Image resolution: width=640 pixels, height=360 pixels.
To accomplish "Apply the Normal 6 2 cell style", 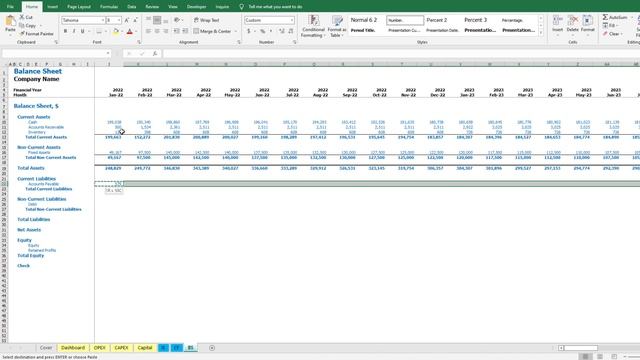I will coord(364,20).
